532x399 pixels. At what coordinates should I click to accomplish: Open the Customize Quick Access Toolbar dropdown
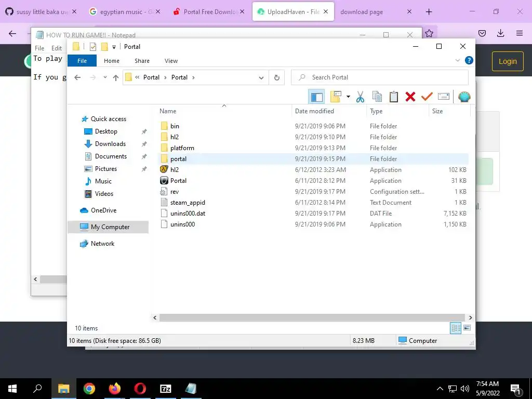click(x=114, y=47)
